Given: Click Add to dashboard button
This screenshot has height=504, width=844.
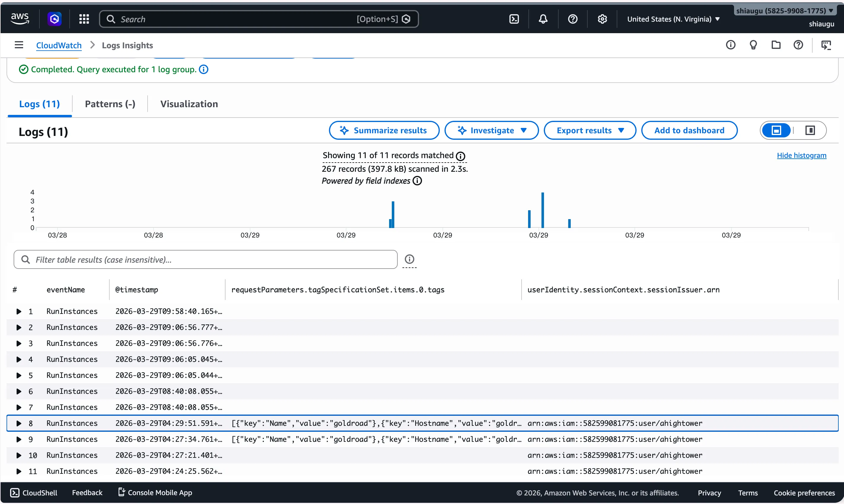Looking at the screenshot, I should pyautogui.click(x=689, y=130).
